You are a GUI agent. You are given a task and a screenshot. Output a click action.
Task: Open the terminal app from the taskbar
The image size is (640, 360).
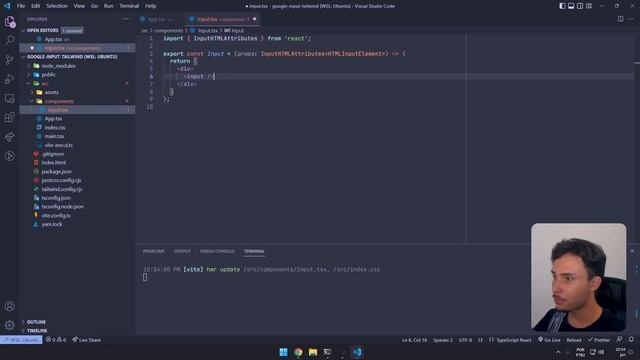pyautogui.click(x=328, y=352)
